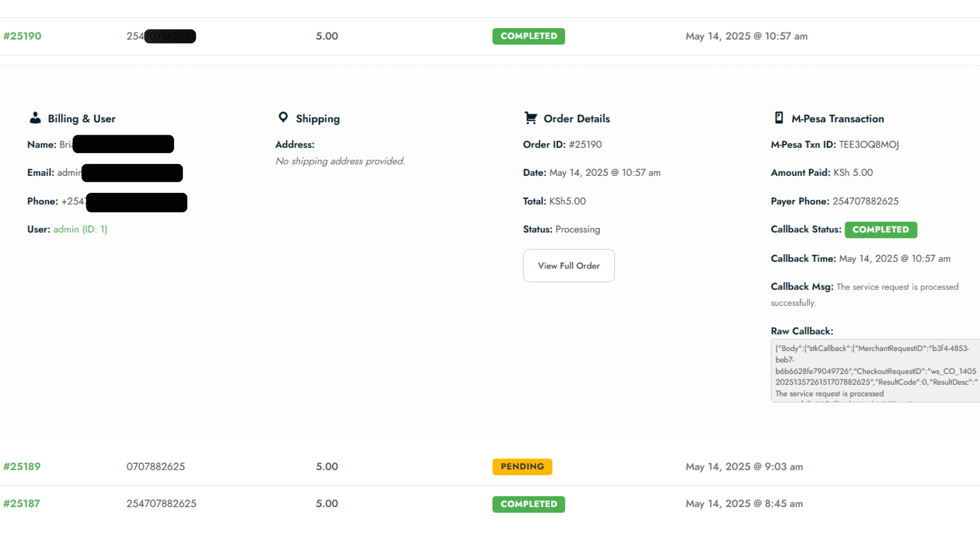980x551 pixels.
Task: Click the Status Processing text
Action: (x=577, y=229)
